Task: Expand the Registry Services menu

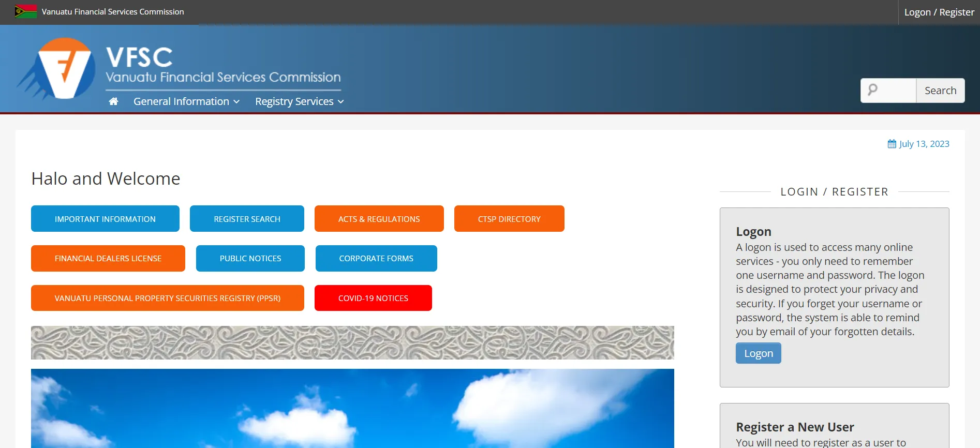Action: tap(300, 101)
